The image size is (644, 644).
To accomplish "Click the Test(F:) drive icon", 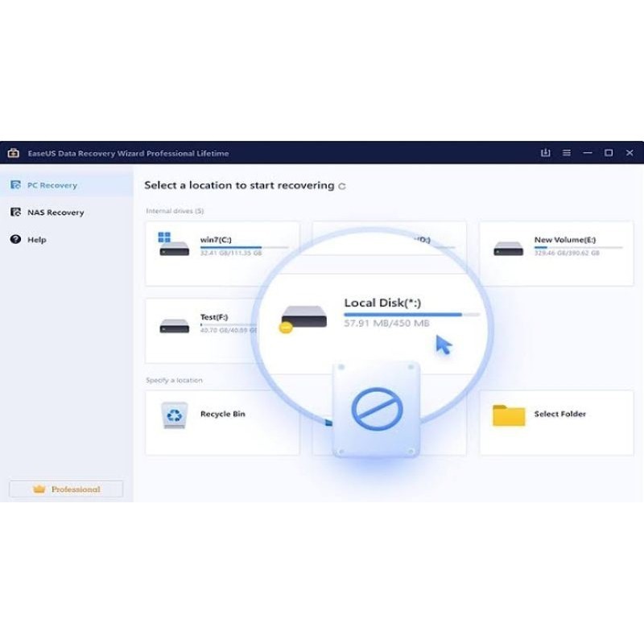I will pos(174,326).
